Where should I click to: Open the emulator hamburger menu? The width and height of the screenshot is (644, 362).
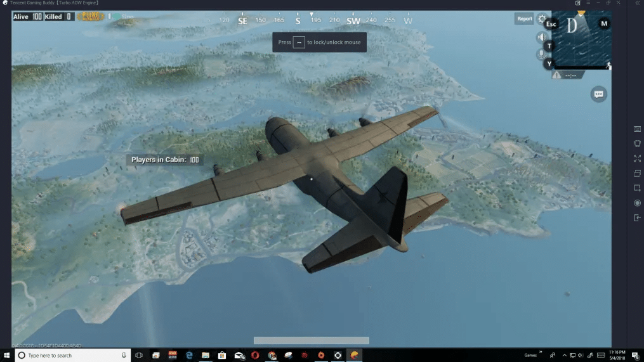coord(588,3)
